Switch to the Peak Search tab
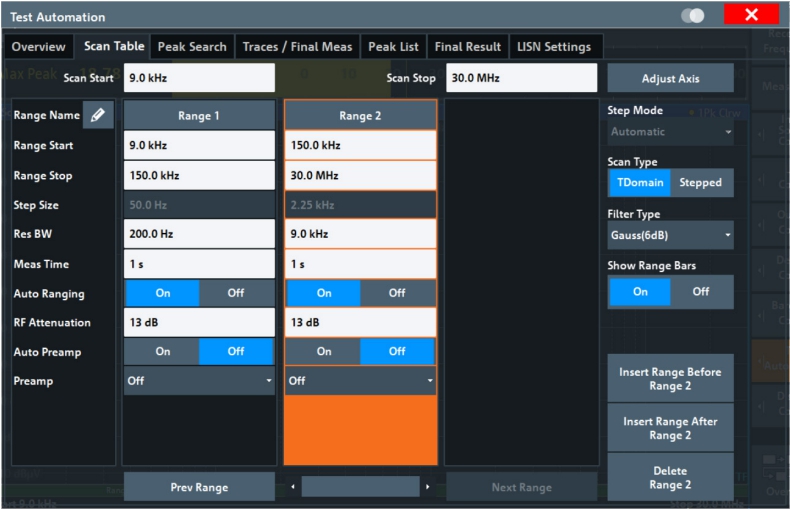This screenshot has height=509, width=790. pyautogui.click(x=192, y=47)
